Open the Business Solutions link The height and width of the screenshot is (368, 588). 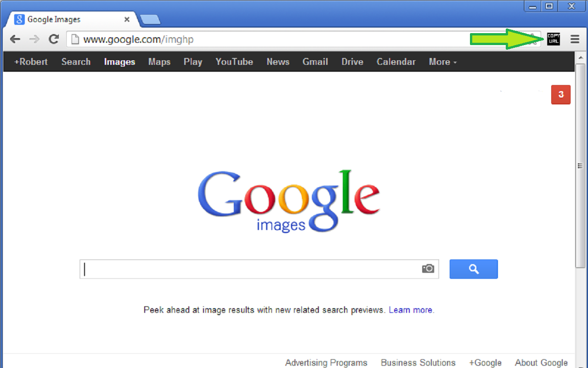tap(418, 363)
